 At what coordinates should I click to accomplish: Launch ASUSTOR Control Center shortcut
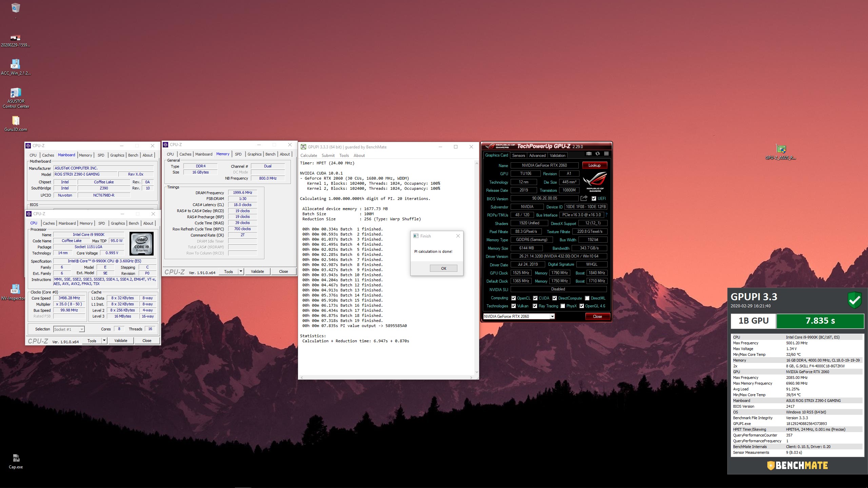coord(16,93)
